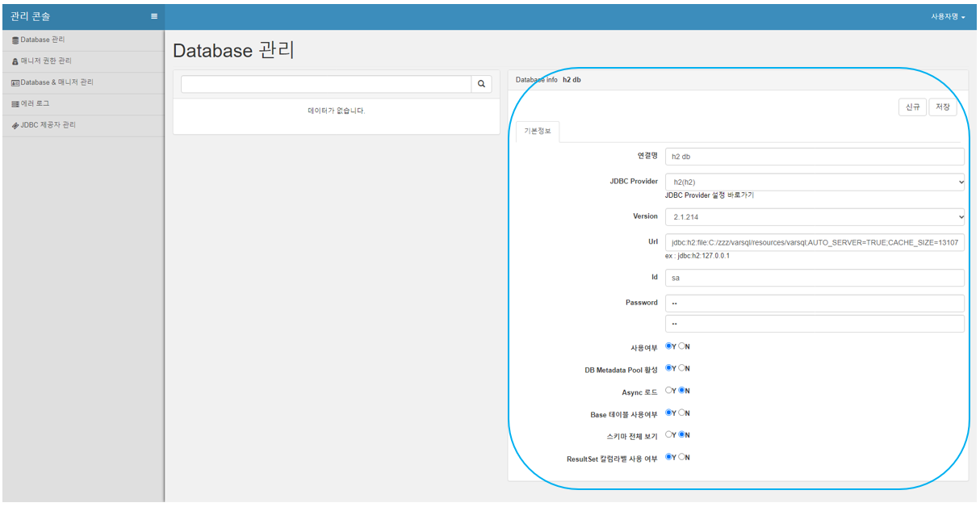Click the 저장 button

pos(943,107)
